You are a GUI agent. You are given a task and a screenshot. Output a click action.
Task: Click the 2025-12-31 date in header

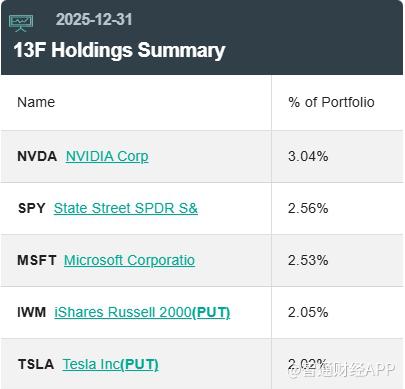tap(94, 19)
